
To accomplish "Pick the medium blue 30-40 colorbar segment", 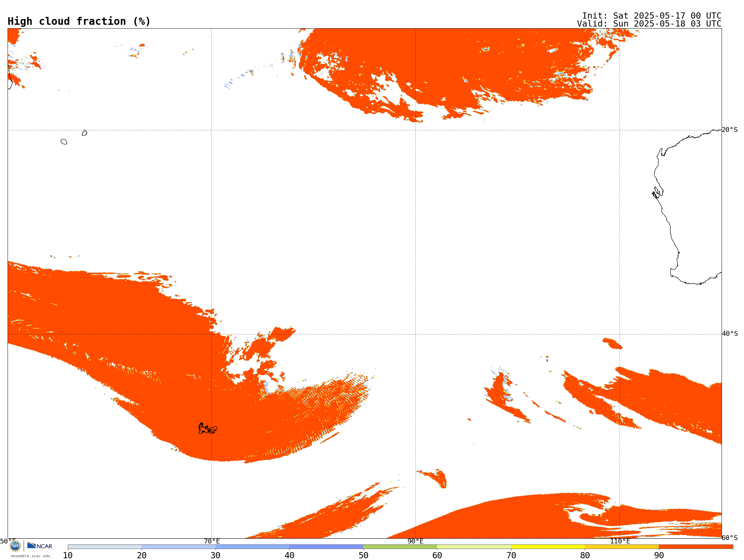I will point(252,547).
